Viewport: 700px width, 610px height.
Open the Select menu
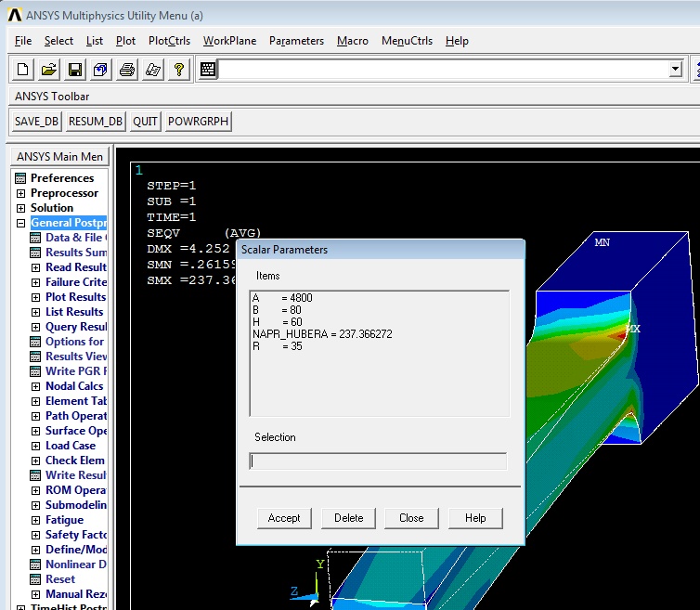[x=58, y=41]
